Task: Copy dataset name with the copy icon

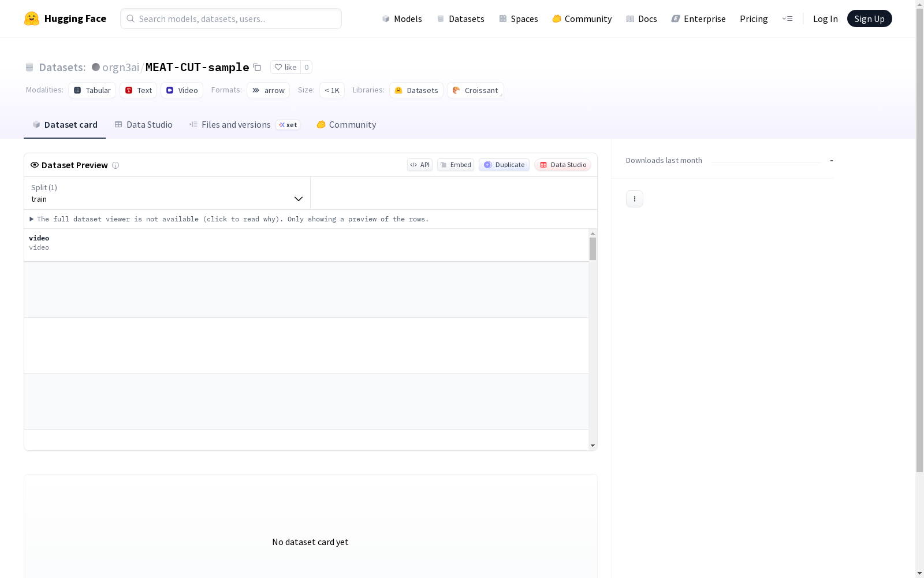Action: 258,67
